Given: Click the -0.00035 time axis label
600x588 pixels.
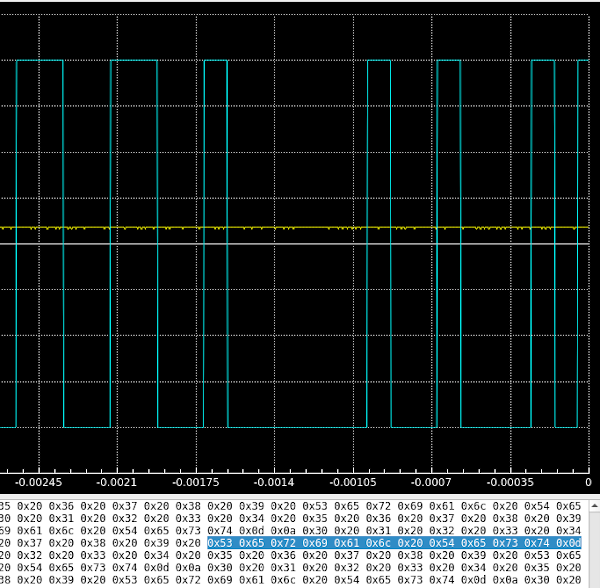Looking at the screenshot, I should pos(510,482).
